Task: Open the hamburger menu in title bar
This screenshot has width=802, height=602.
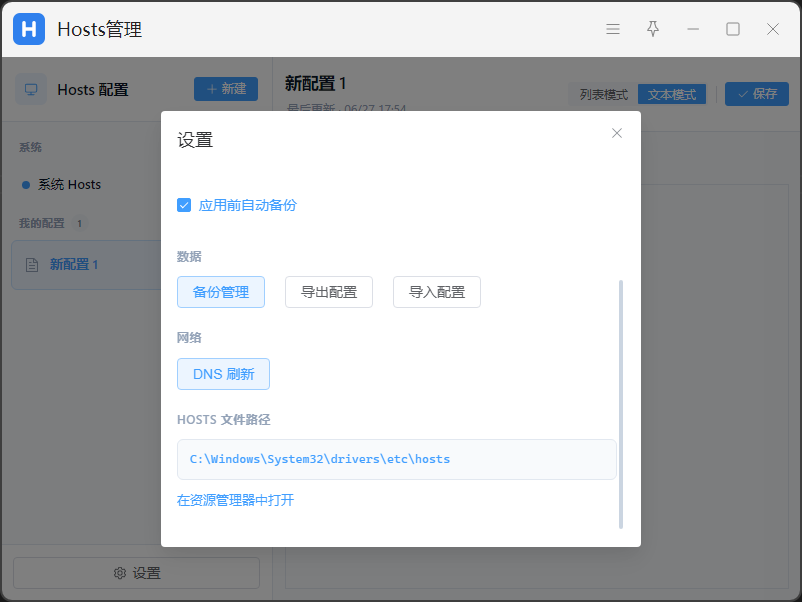Action: [x=613, y=29]
